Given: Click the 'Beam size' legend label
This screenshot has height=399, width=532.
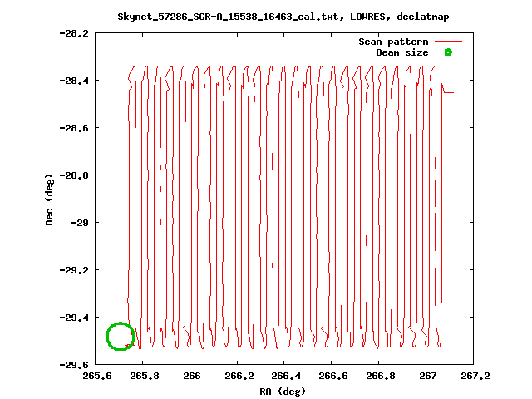Looking at the screenshot, I should 402,52.
